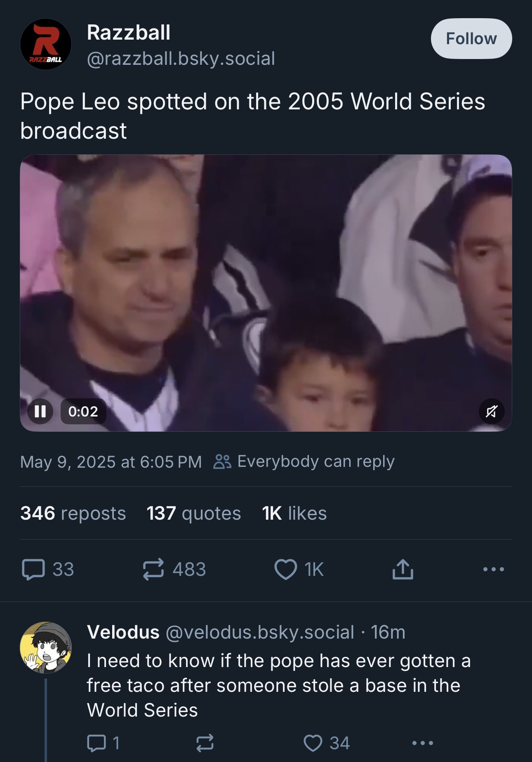532x762 pixels.
Task: Open @velodus.bsky.social profile handle
Action: click(x=260, y=632)
